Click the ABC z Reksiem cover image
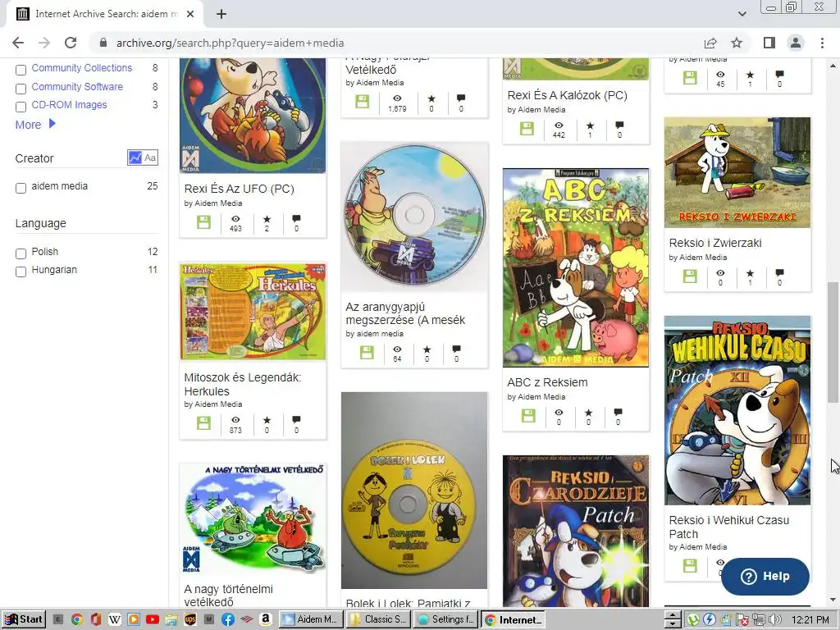The width and height of the screenshot is (840, 630). pos(575,268)
